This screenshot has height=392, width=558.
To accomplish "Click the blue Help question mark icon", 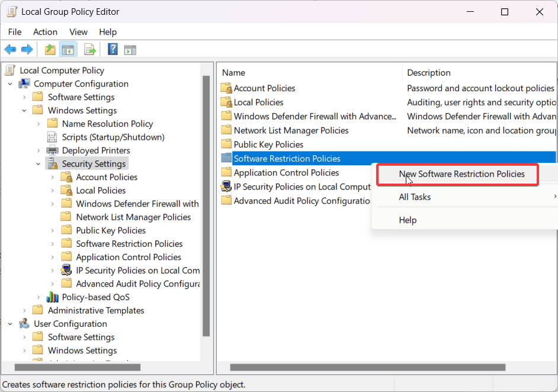I will (x=113, y=49).
